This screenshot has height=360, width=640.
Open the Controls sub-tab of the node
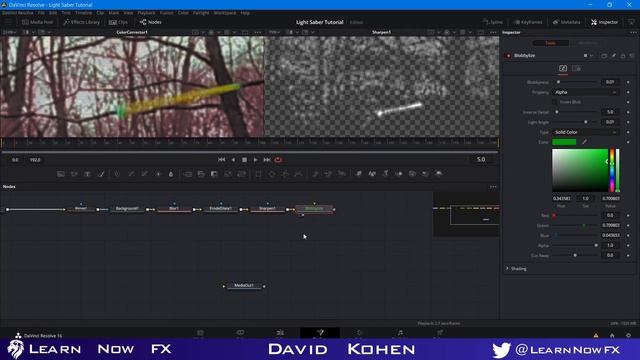pos(563,69)
